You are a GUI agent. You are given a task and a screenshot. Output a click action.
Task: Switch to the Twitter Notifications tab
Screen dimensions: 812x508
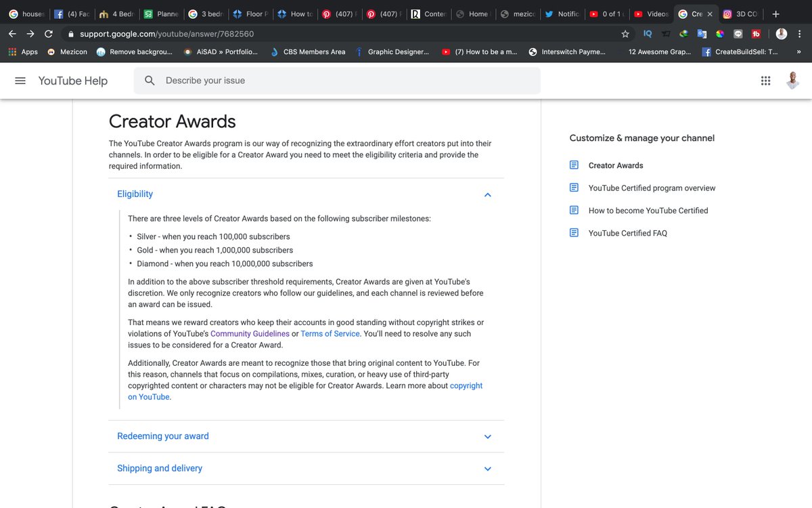[563, 14]
